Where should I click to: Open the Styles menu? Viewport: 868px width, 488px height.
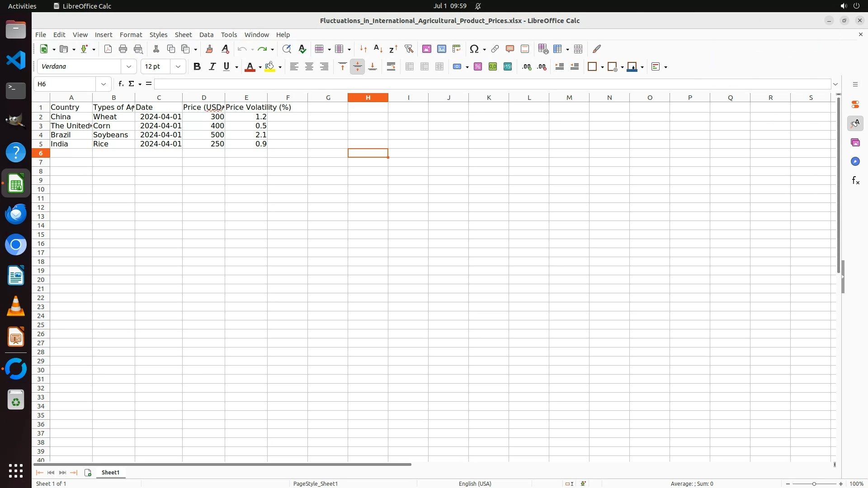pos(158,35)
